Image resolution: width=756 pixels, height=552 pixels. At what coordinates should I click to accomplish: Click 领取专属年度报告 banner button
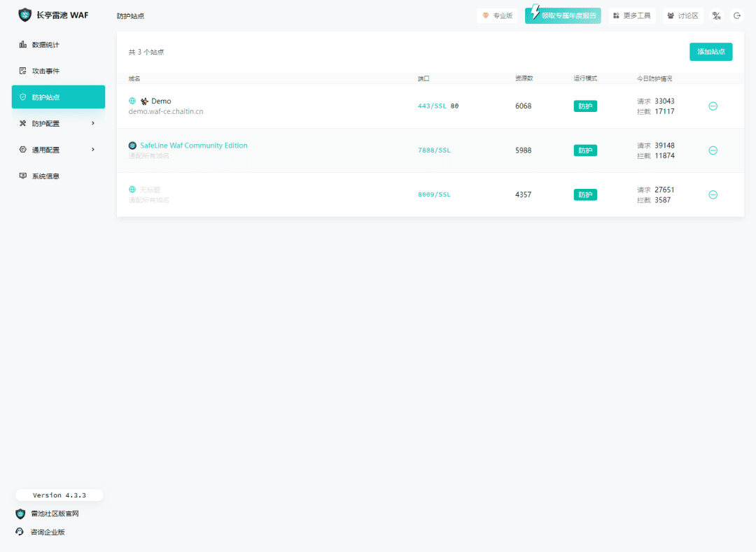(x=563, y=15)
